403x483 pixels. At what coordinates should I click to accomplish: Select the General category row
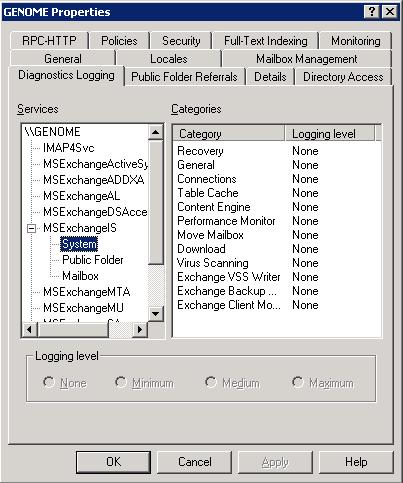tap(277, 165)
